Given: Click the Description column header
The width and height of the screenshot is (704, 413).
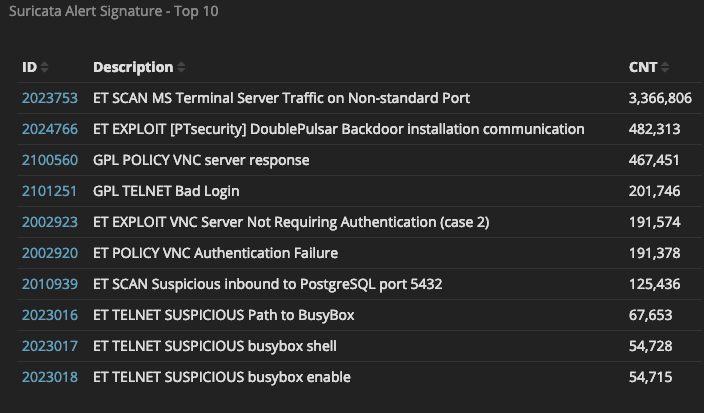Looking at the screenshot, I should pos(133,67).
